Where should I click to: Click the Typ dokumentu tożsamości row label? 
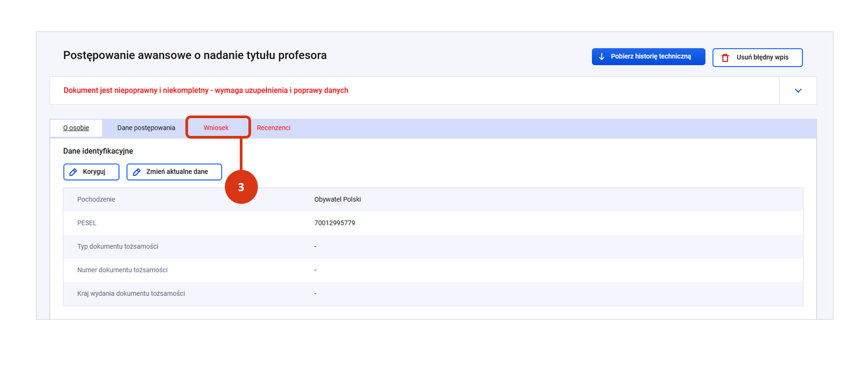pos(117,246)
